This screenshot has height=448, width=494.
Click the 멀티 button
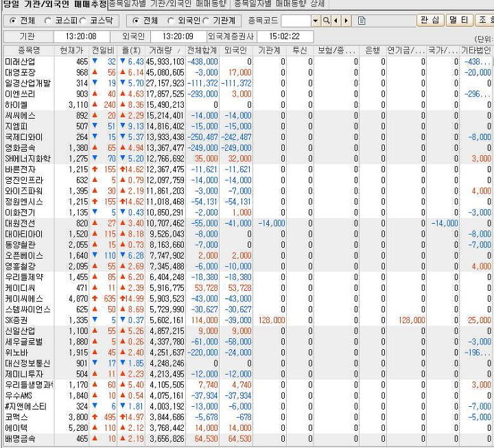pyautogui.click(x=459, y=20)
